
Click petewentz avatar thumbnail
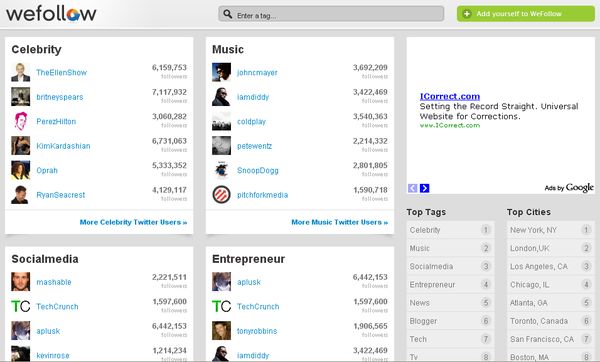click(222, 146)
